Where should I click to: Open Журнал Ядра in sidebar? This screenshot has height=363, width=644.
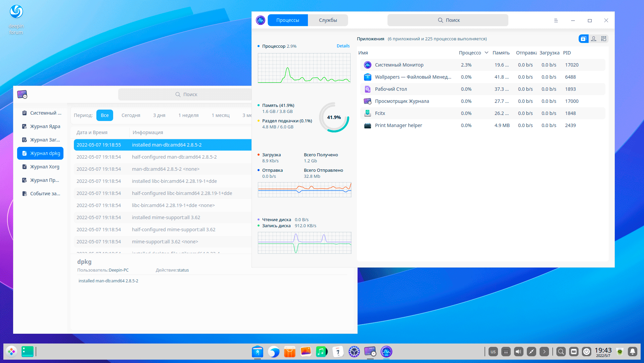click(x=45, y=126)
